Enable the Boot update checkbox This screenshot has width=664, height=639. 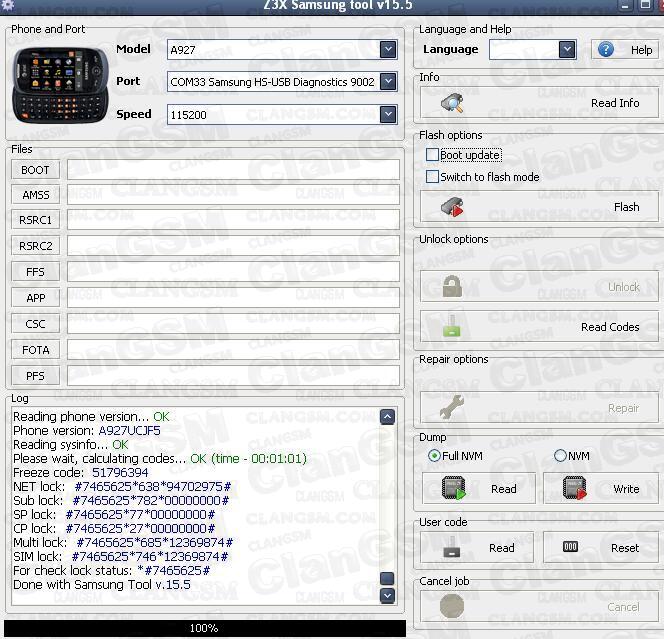click(x=432, y=155)
